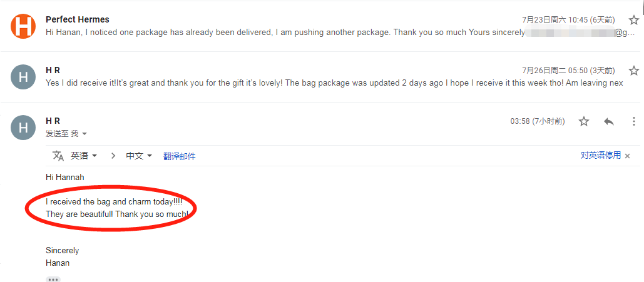Expand recipient details next to 发送至 我
This screenshot has height=282, width=644.
click(84, 134)
